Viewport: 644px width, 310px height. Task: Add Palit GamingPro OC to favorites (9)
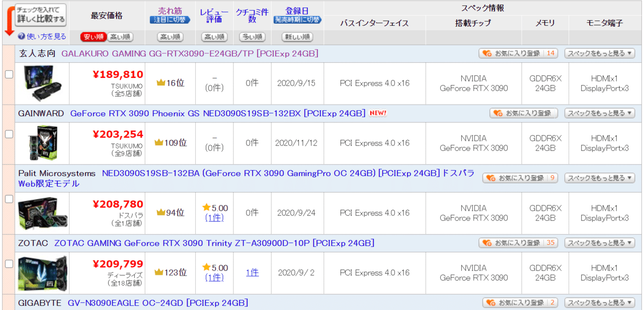pyautogui.click(x=520, y=178)
